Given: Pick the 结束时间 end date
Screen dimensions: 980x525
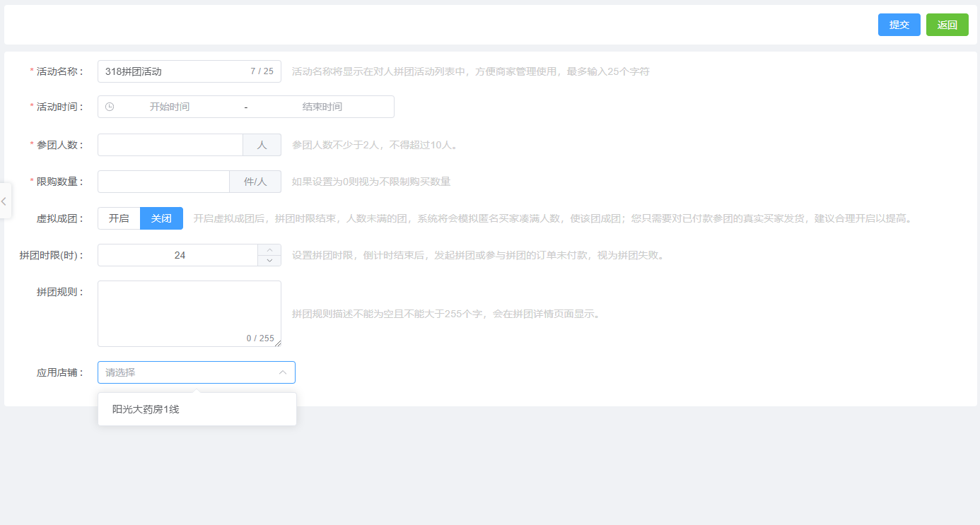Looking at the screenshot, I should [322, 107].
